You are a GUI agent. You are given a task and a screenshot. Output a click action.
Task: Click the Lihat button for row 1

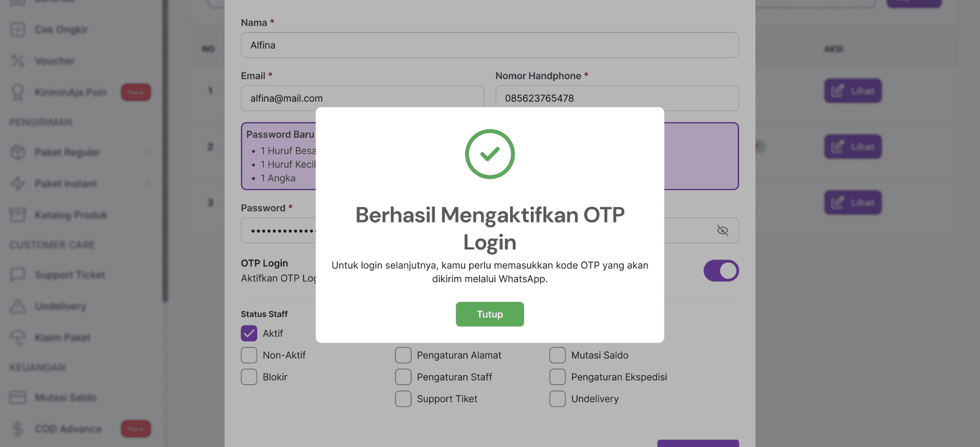852,91
